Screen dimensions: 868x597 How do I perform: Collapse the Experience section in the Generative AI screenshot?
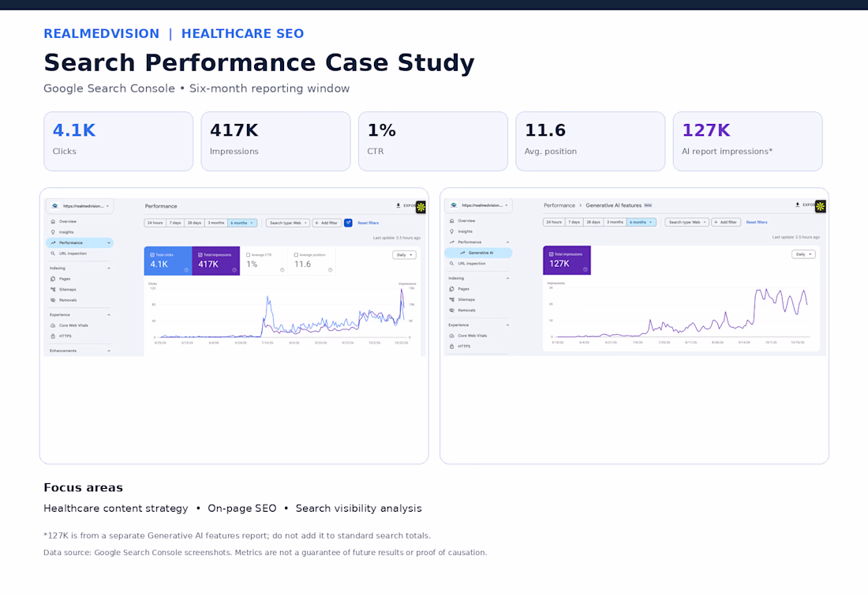tap(507, 325)
